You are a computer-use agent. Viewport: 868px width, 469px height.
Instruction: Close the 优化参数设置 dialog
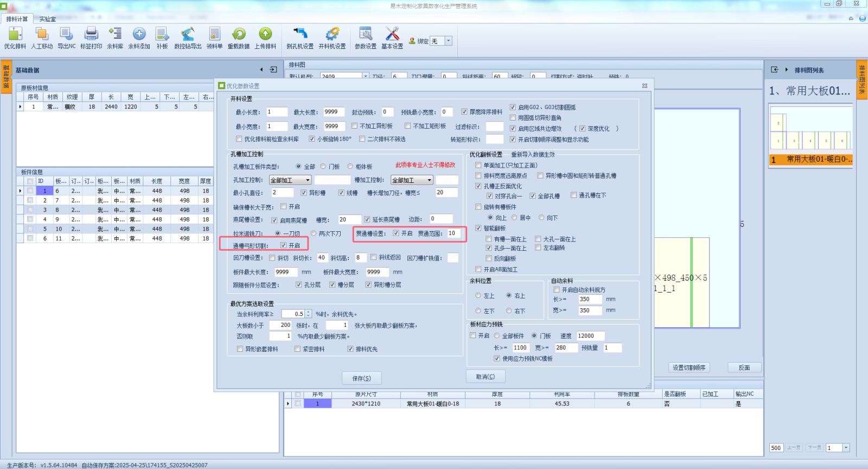click(x=644, y=86)
